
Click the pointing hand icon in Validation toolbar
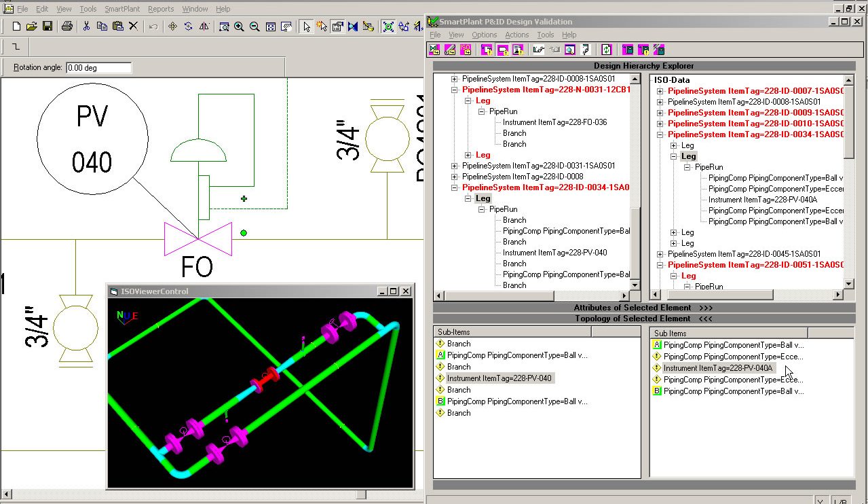pyautogui.click(x=539, y=50)
